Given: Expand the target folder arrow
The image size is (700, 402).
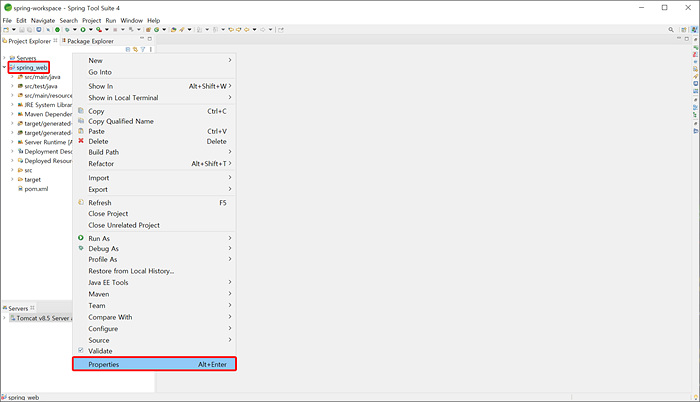Looking at the screenshot, I should click(12, 179).
